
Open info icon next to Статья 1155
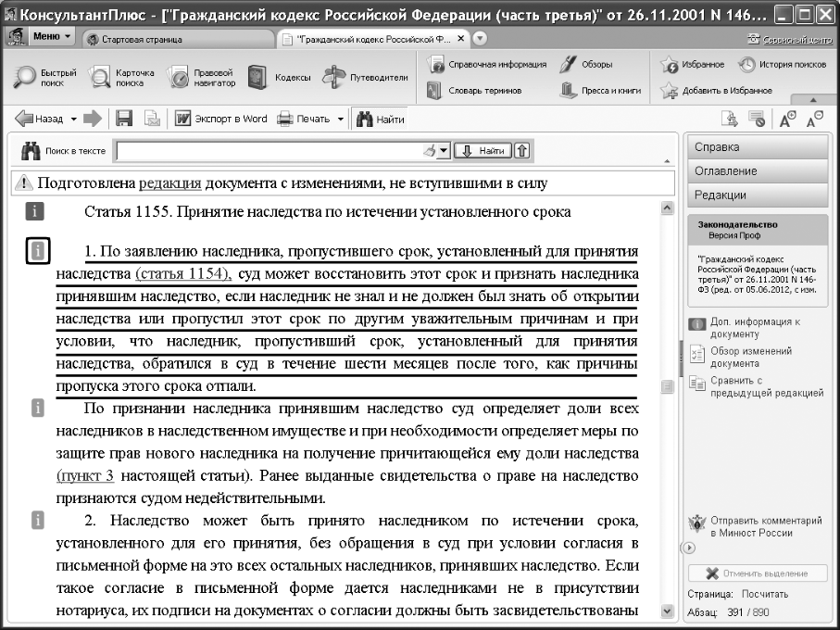point(34,211)
